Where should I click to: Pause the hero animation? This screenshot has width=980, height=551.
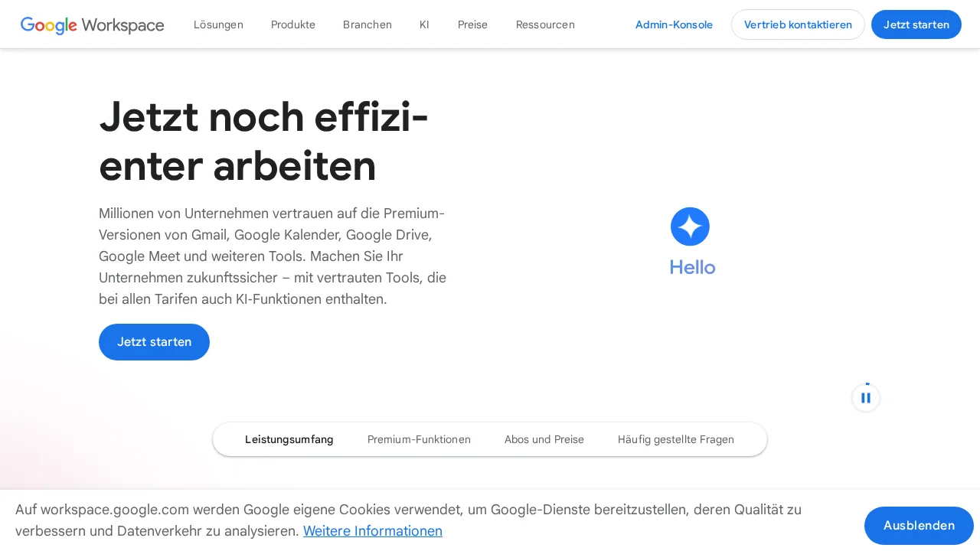point(866,398)
